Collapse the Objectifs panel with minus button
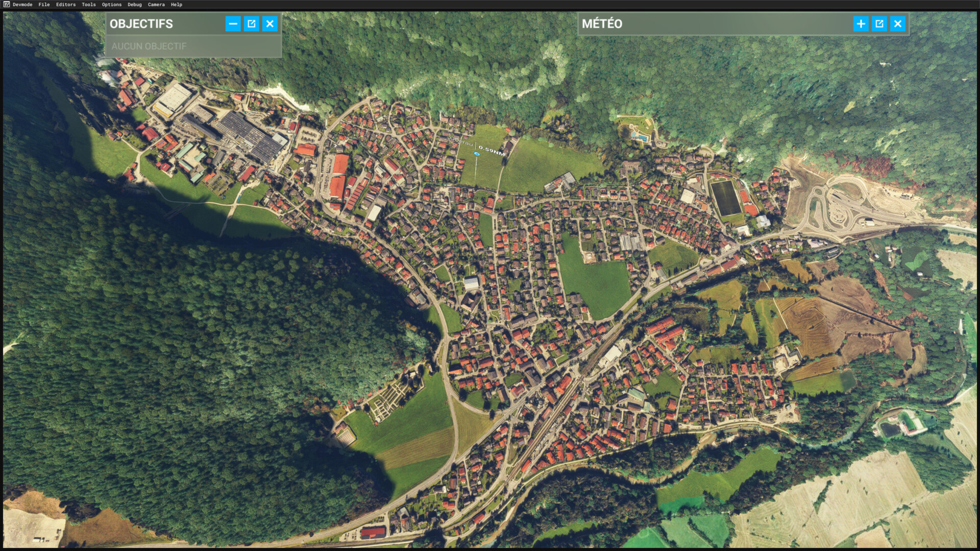This screenshot has height=551, width=980. coord(233,23)
